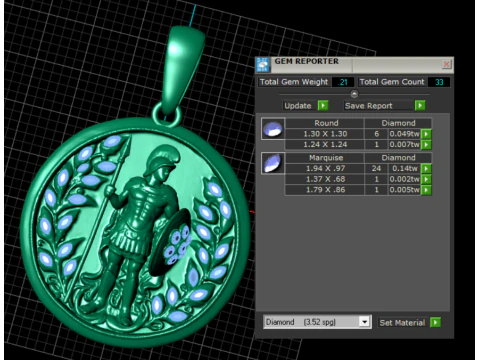Image resolution: width=480 pixels, height=360 pixels.
Task: Click the Update button label
Action: coord(298,106)
